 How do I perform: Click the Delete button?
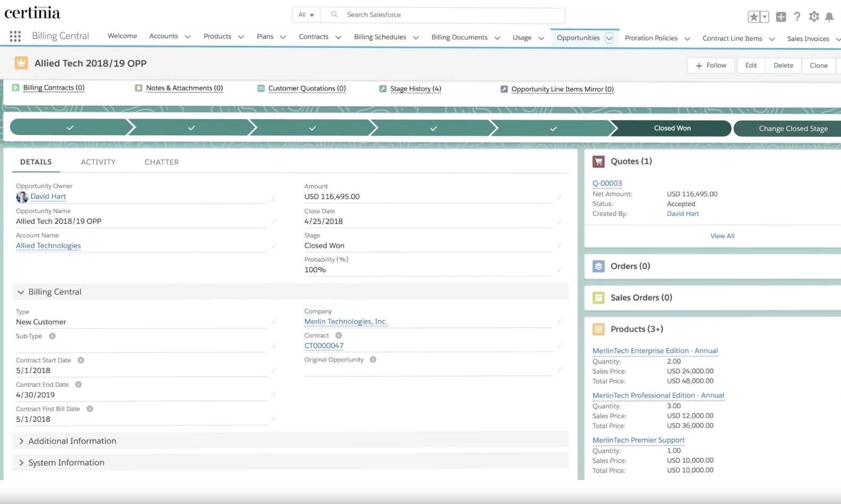784,65
